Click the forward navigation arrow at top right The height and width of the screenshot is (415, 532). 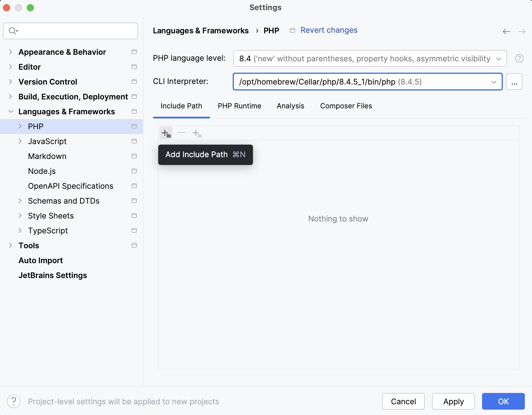coord(522,31)
